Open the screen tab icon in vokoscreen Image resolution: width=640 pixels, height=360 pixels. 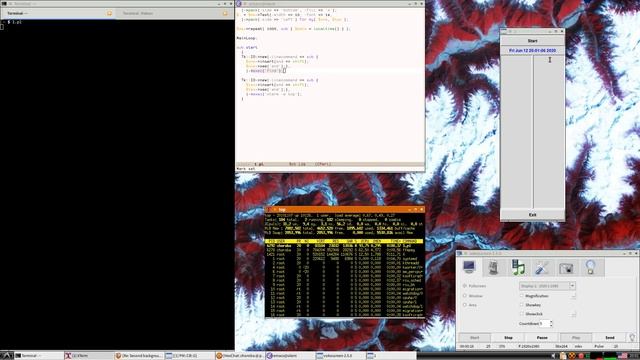[469, 267]
